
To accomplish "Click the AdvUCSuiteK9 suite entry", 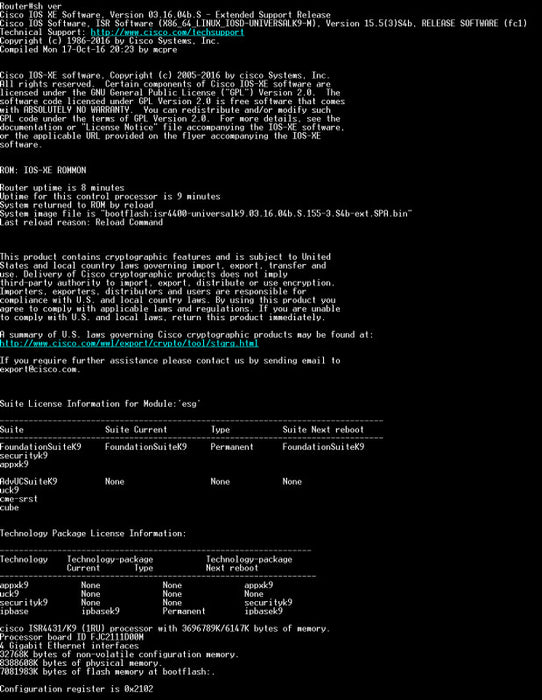I will coord(29,482).
